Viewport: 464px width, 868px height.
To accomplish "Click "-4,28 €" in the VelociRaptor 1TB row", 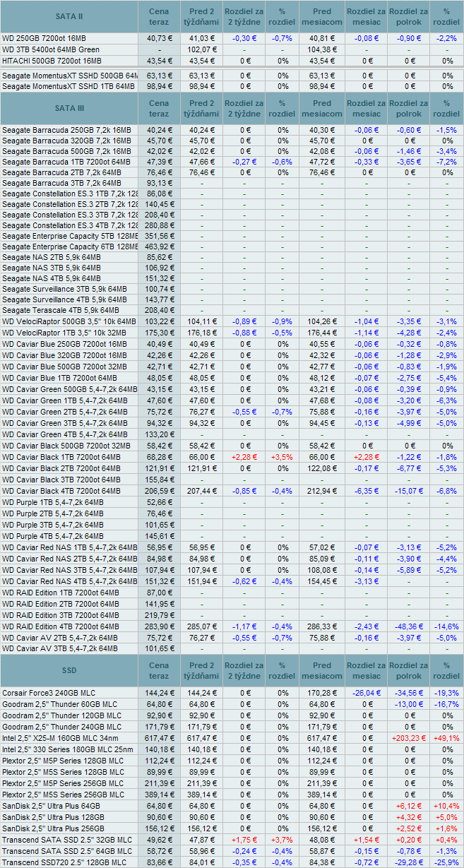I will click(409, 332).
